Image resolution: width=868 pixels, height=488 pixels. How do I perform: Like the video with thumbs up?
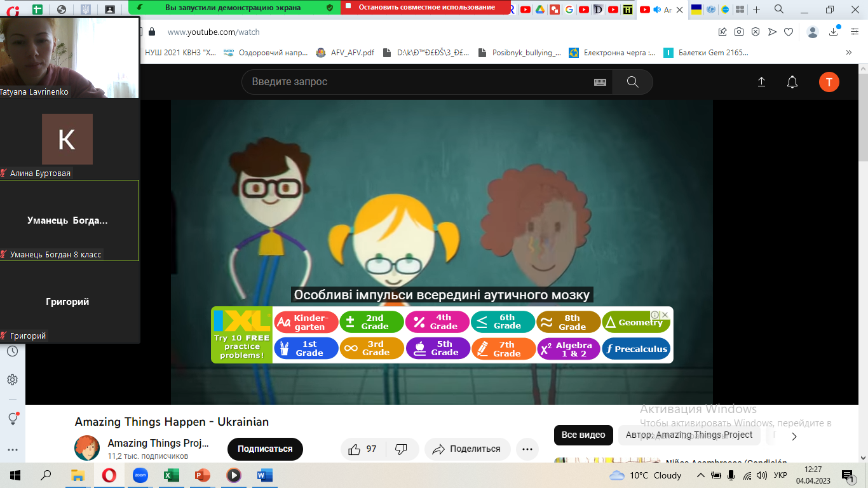point(362,449)
